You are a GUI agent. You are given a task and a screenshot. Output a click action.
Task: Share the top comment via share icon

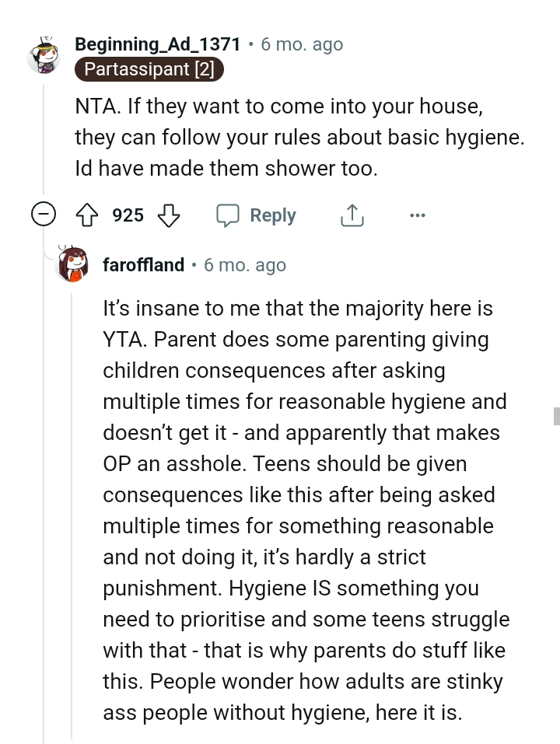(x=352, y=215)
